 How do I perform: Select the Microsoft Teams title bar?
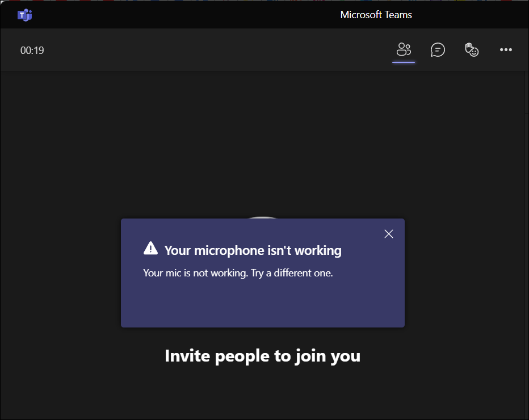coord(376,15)
